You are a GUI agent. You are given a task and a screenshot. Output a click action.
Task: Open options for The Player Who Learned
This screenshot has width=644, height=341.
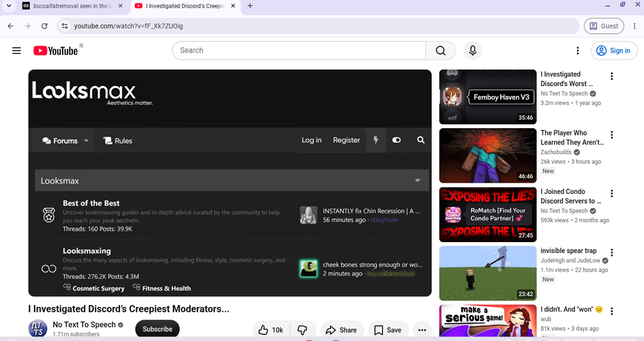point(611,135)
